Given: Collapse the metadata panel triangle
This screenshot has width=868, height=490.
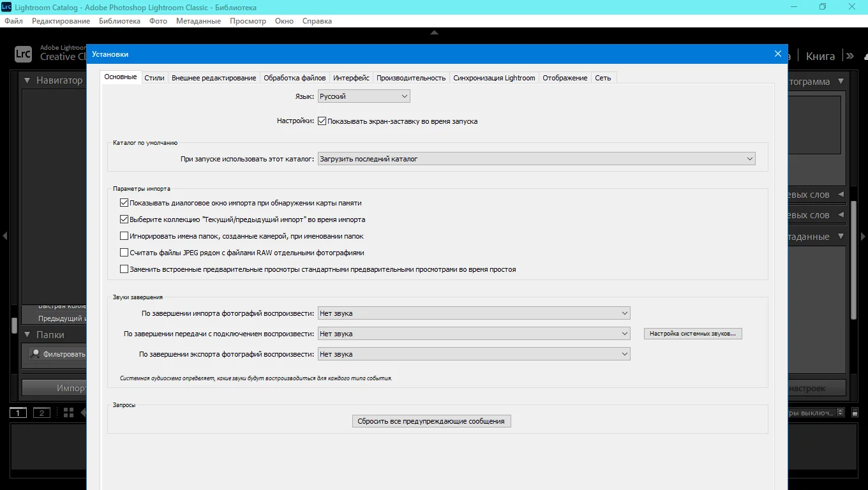Looking at the screenshot, I should click(841, 237).
